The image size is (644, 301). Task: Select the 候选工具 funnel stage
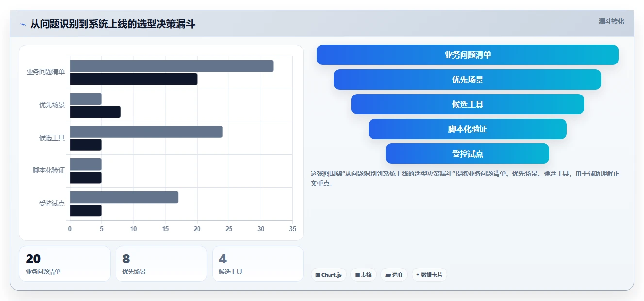point(468,104)
